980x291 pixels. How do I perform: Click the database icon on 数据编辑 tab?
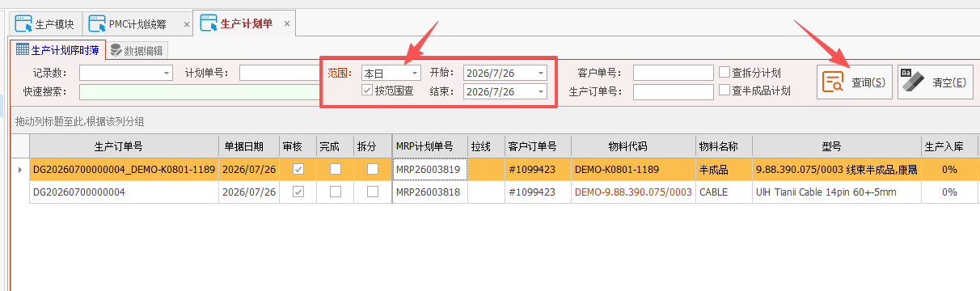[116, 50]
